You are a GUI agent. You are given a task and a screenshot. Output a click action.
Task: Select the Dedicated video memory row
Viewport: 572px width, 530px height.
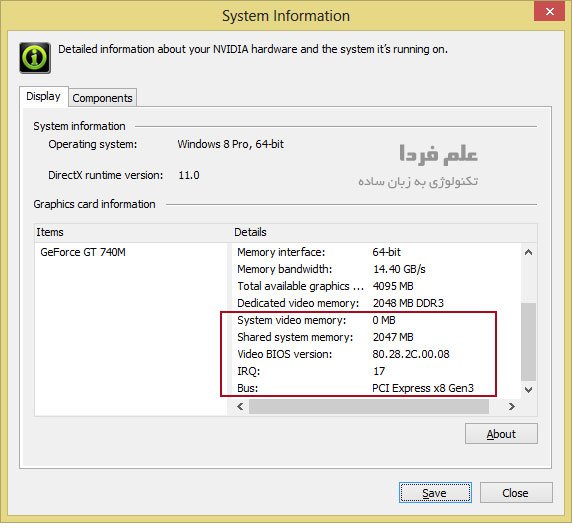coord(376,303)
